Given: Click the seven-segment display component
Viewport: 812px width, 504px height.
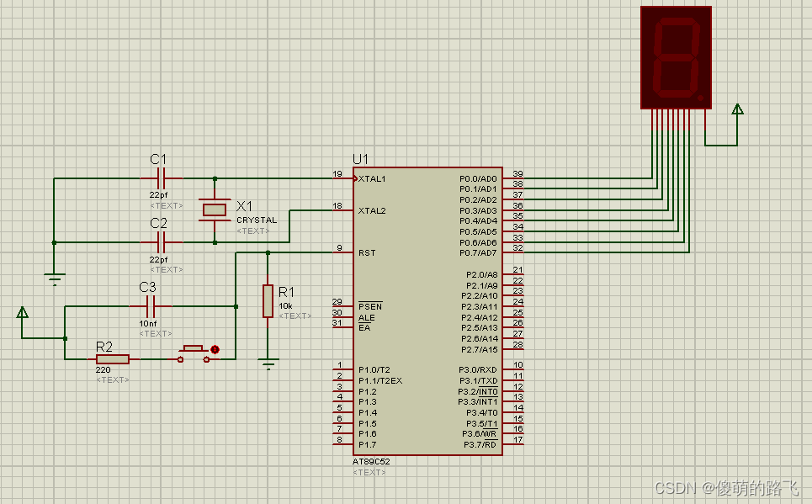Looking at the screenshot, I should point(676,57).
